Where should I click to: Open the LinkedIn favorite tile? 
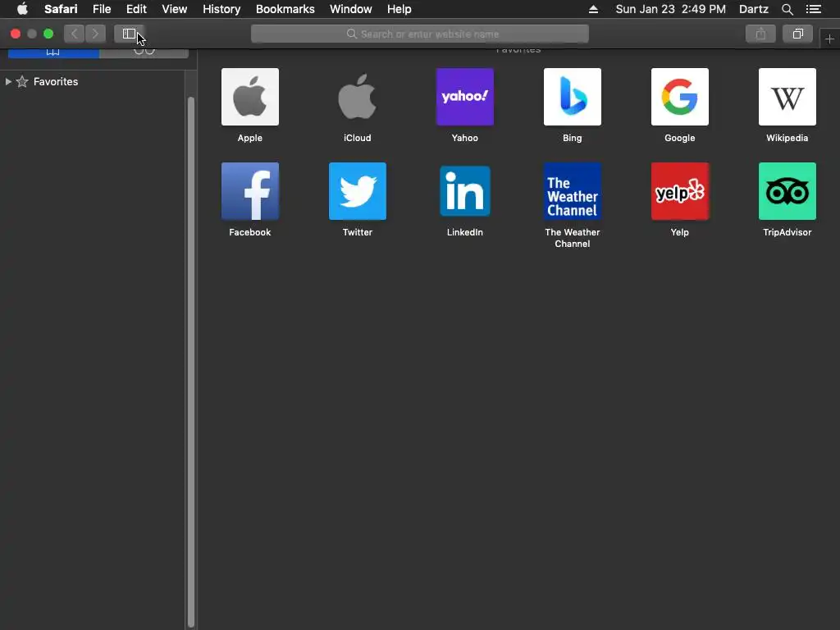pyautogui.click(x=465, y=191)
